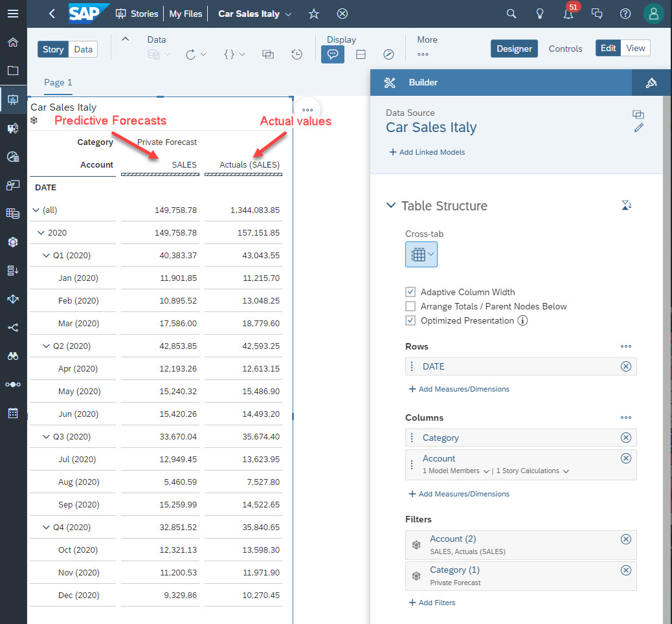Click Add Filters
672x624 pixels.
432,603
